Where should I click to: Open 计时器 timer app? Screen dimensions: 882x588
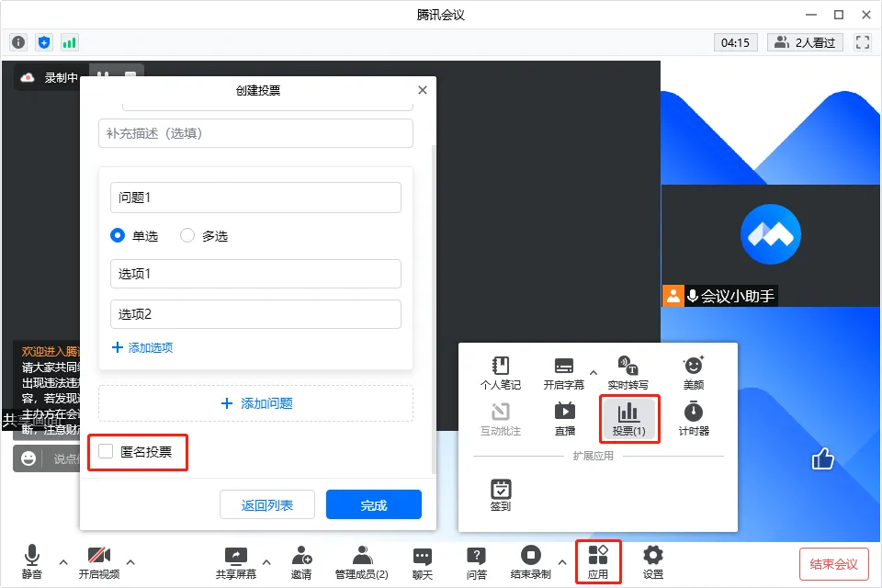pyautogui.click(x=694, y=419)
